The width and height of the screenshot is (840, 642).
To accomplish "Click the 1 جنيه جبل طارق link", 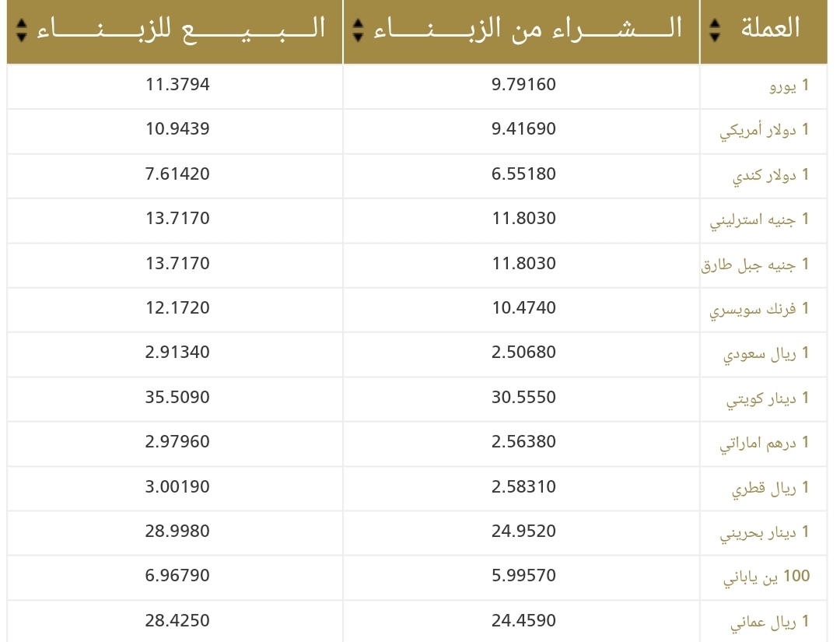I will [x=755, y=265].
